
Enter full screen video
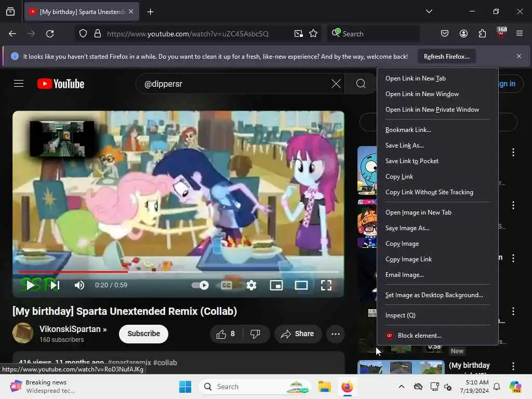[x=326, y=285]
